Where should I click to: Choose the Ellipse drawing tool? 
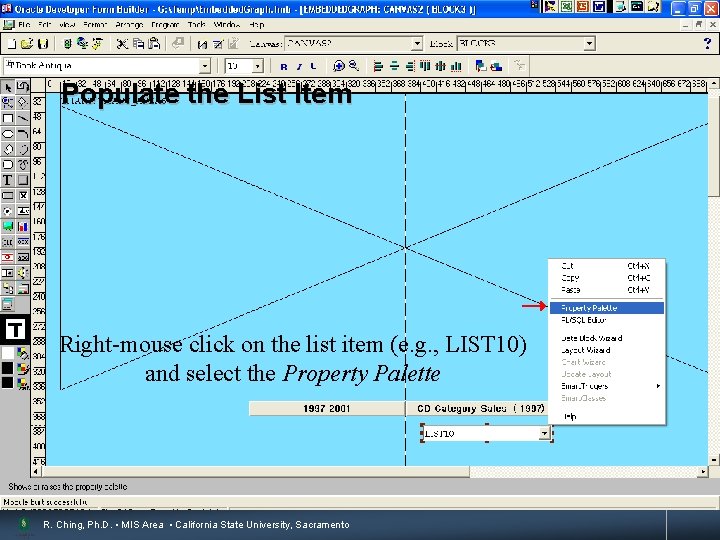(7, 134)
